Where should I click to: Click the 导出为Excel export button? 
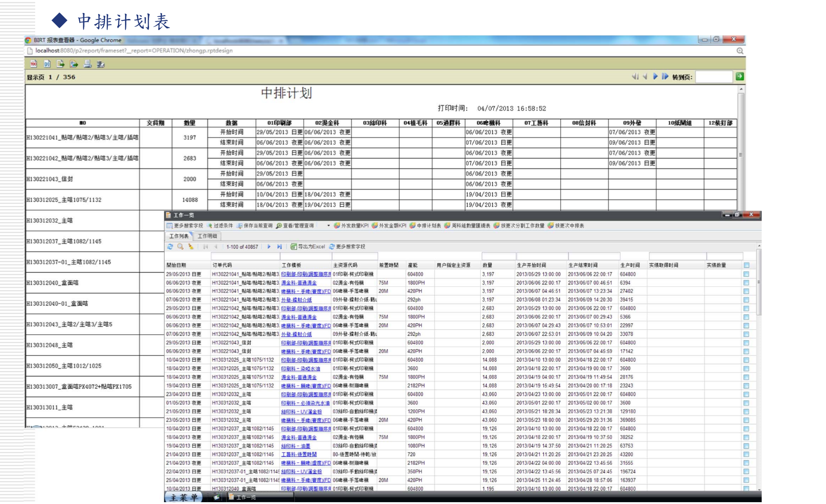(x=308, y=247)
